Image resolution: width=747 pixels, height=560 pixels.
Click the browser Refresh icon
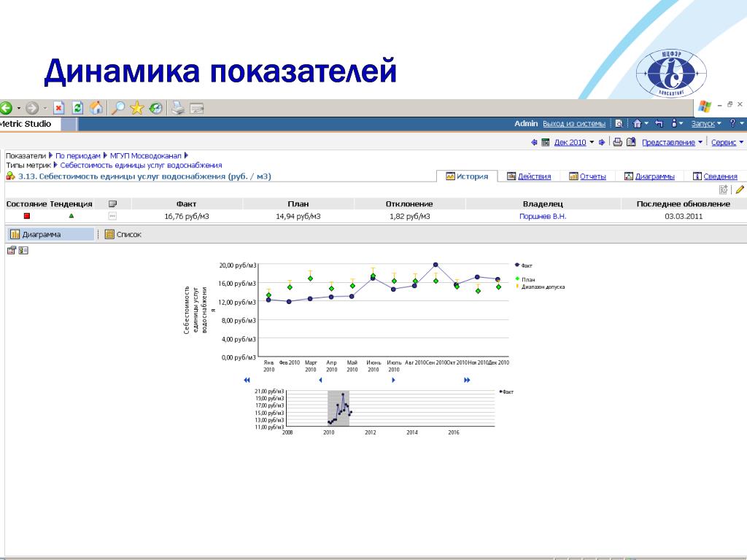[x=77, y=108]
